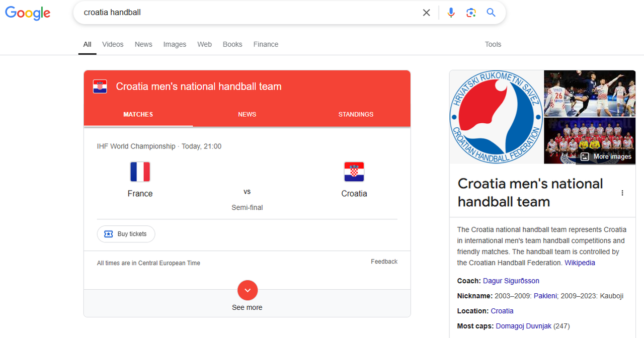644x338 pixels.
Task: Open Domagoj Duvnjak link
Action: (x=524, y=326)
